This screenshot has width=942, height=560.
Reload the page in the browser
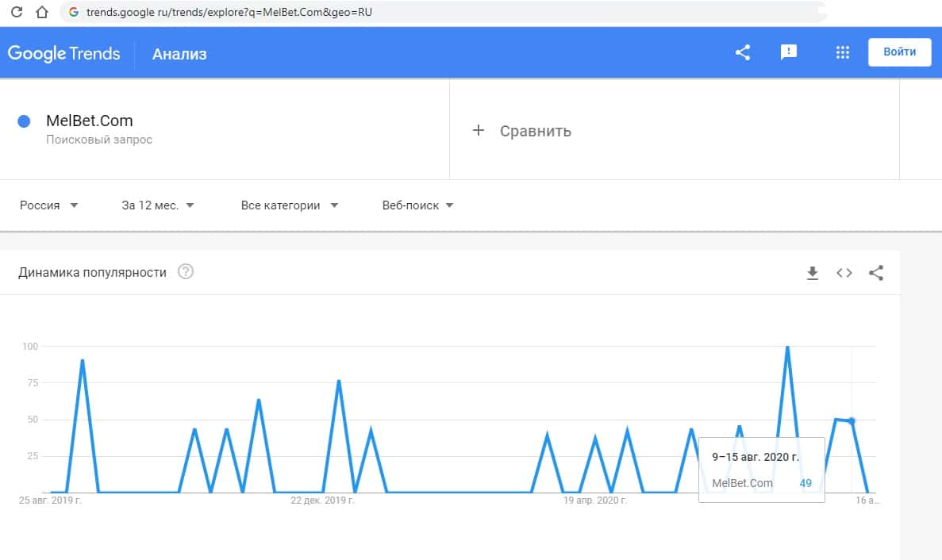click(16, 12)
